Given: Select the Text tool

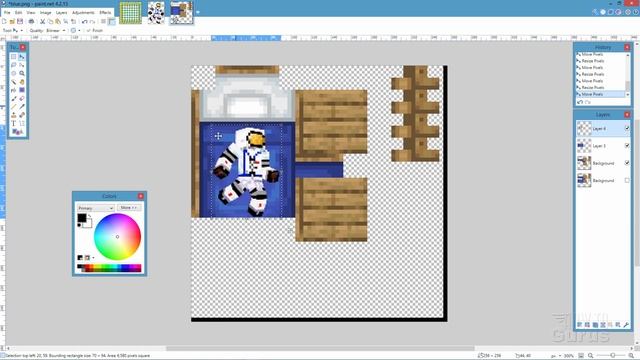Looking at the screenshot, I should [x=13, y=123].
